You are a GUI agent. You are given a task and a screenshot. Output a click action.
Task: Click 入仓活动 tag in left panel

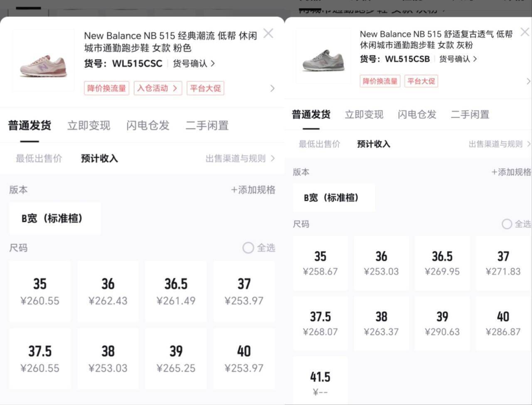(x=158, y=88)
